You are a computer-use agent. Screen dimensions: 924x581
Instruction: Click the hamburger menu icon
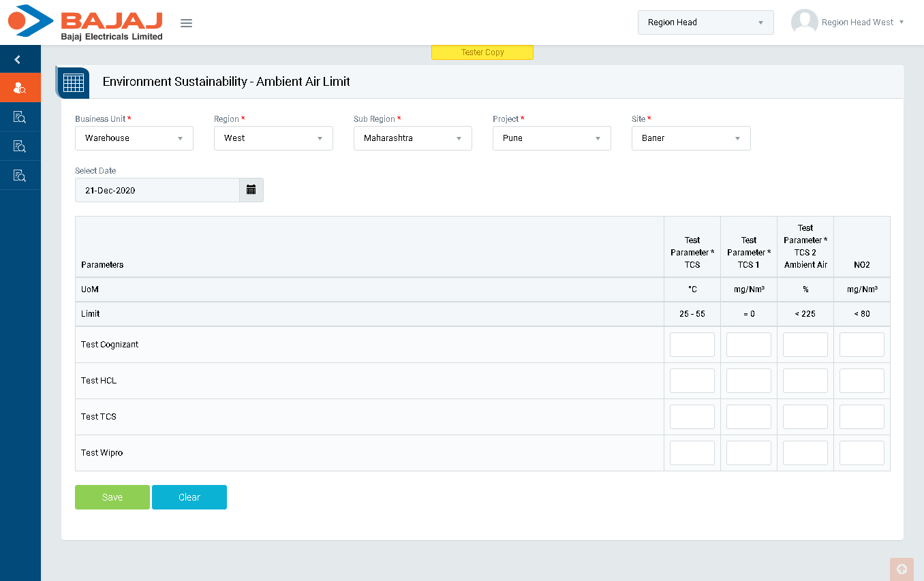tap(186, 23)
